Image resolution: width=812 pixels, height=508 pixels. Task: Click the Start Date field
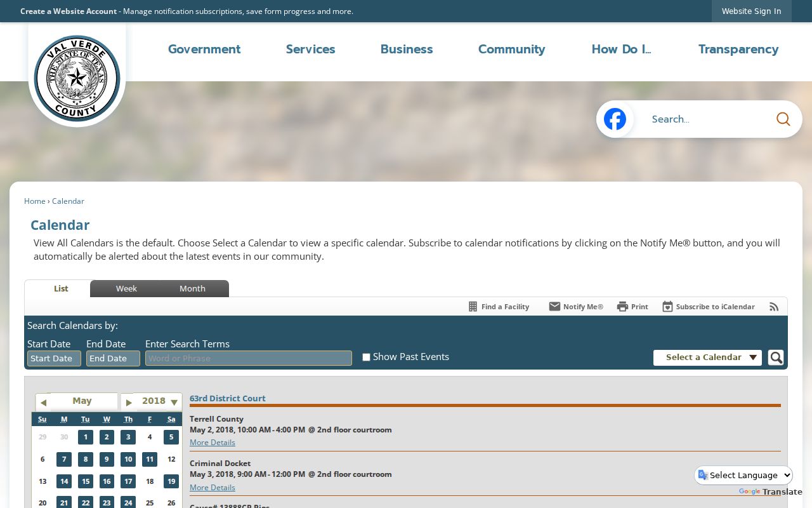pos(54,359)
